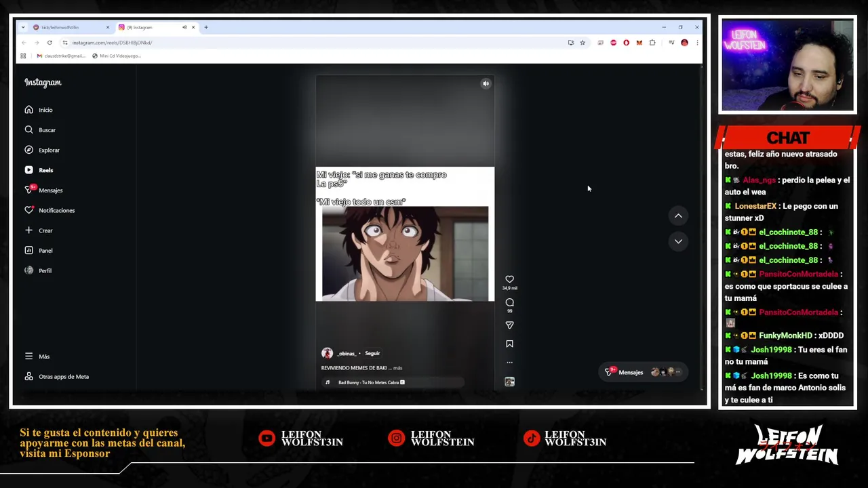Screen dimensions: 868x488
Task: Open Chrome profile avatar
Action: click(684, 43)
